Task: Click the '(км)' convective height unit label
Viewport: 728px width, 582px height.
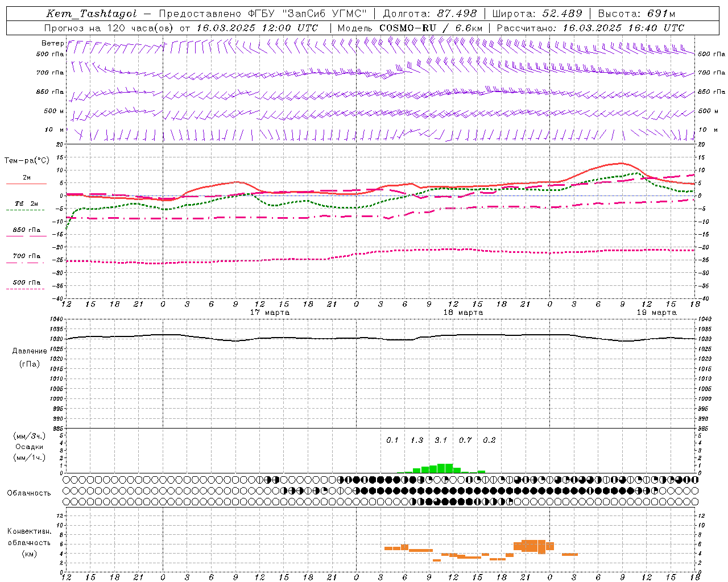Action: coord(30,554)
